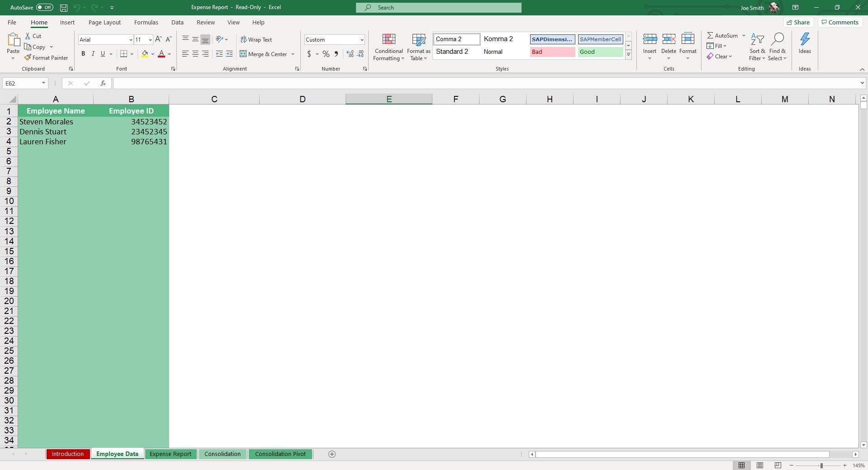Click the Decrease Indent icon
The width and height of the screenshot is (868, 470).
[x=219, y=54]
